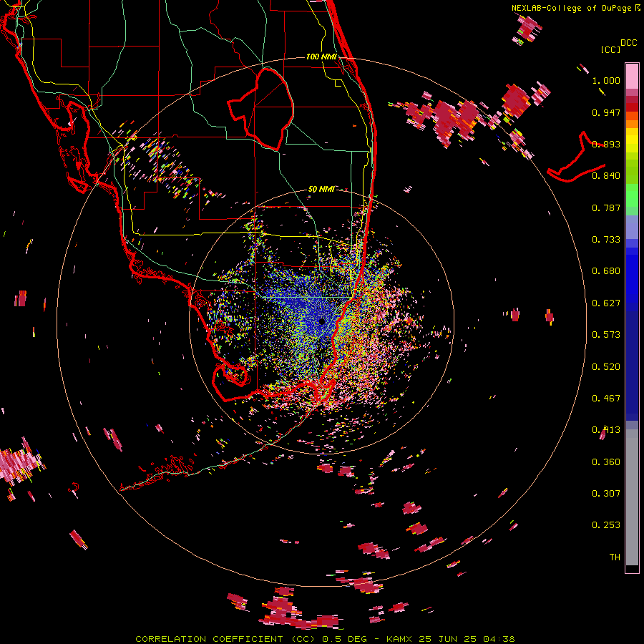Image resolution: width=644 pixels, height=644 pixels.
Task: Click the DCC label above color scale
Action: 628,43
